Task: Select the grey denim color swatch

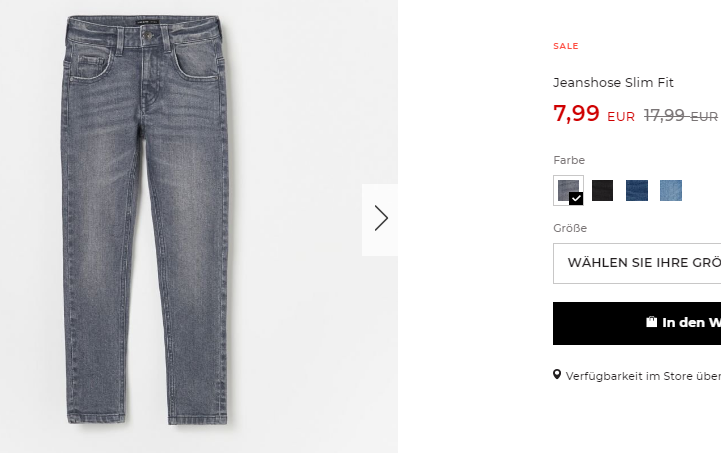Action: 568,190
